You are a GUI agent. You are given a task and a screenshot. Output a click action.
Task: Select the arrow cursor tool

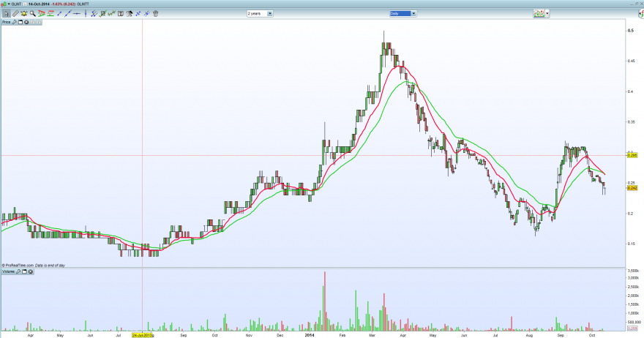(x=6, y=14)
